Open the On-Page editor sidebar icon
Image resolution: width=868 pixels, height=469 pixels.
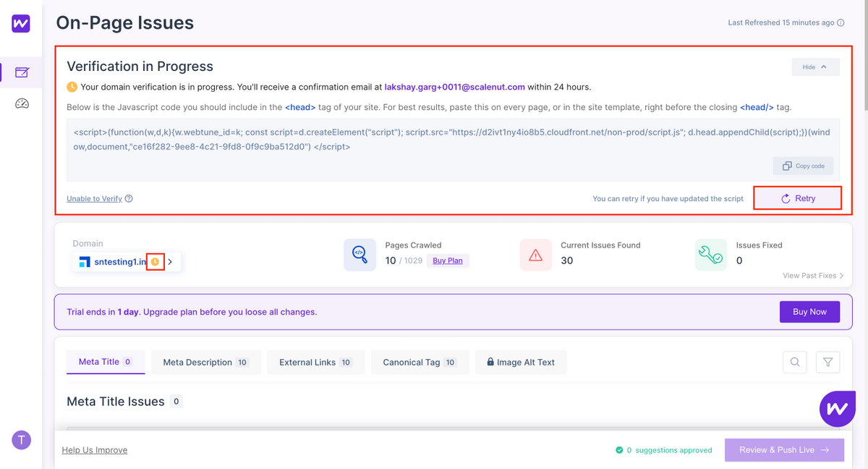tap(22, 72)
